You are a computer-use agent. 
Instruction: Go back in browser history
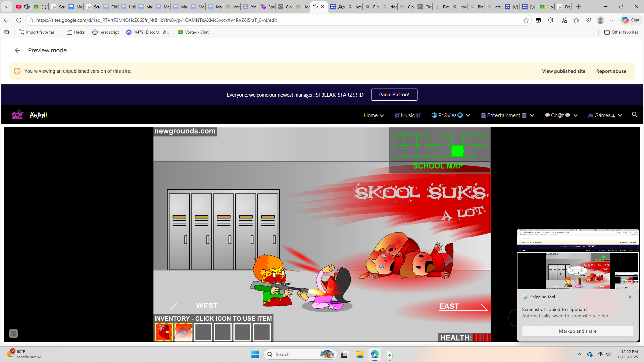tap(7, 20)
